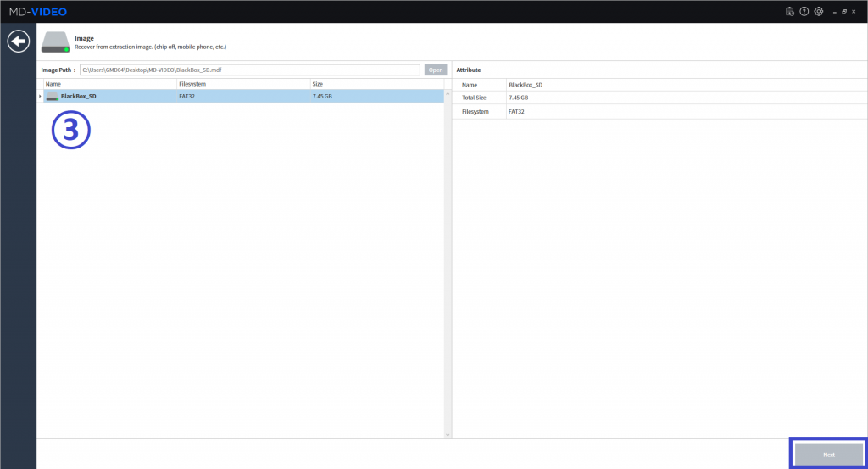Click the Open button beside image path
Viewport: 868px width, 469px height.
pyautogui.click(x=436, y=70)
